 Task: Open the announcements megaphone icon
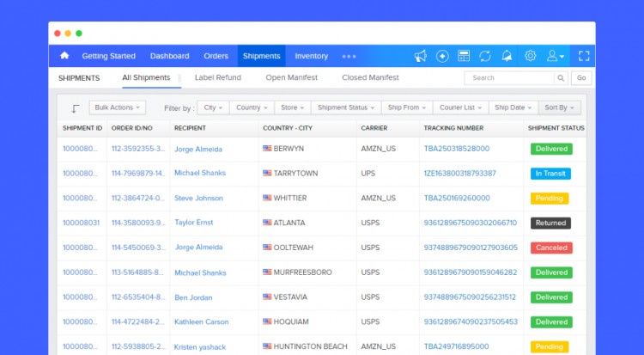click(x=421, y=56)
